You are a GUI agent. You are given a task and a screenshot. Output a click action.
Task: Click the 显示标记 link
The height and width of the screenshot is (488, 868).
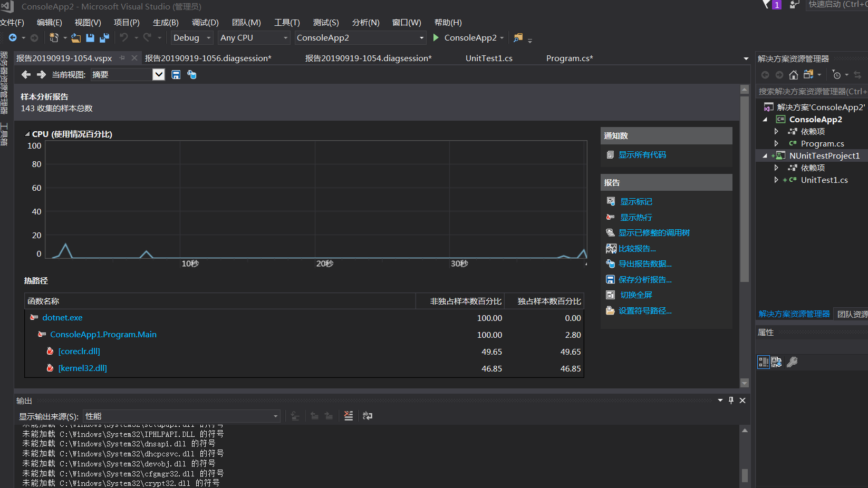pos(636,202)
